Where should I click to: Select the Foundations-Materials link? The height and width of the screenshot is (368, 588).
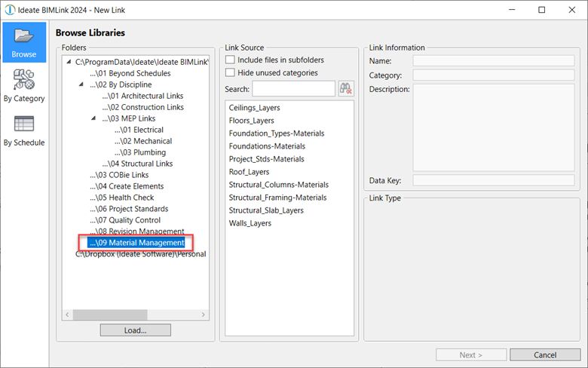tap(267, 146)
